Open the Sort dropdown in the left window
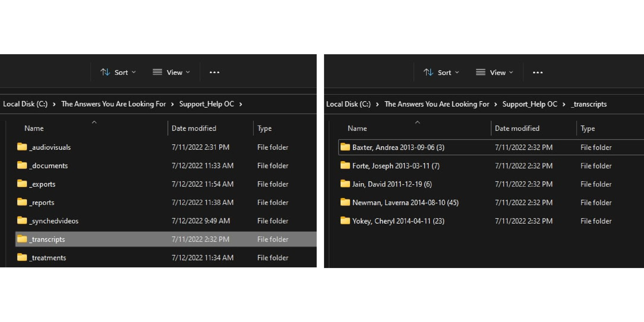The image size is (644, 322). tap(118, 73)
